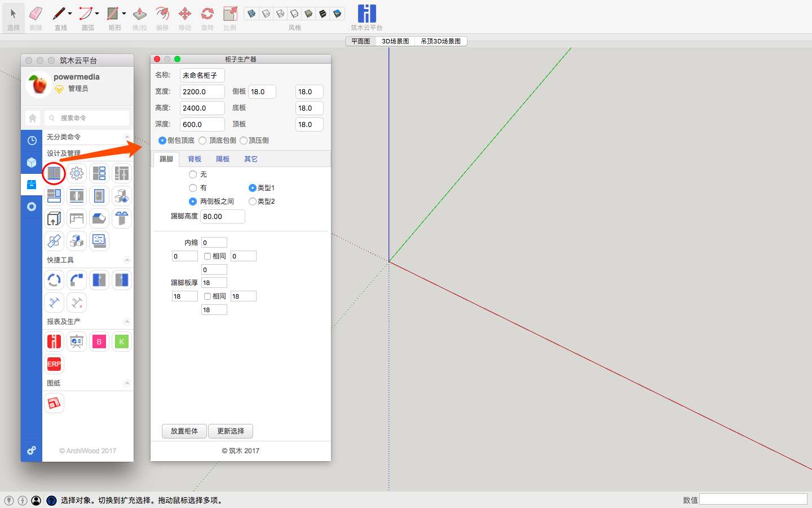Click the pink B report icon
Screen dimensions: 812x508
pyautogui.click(x=99, y=341)
